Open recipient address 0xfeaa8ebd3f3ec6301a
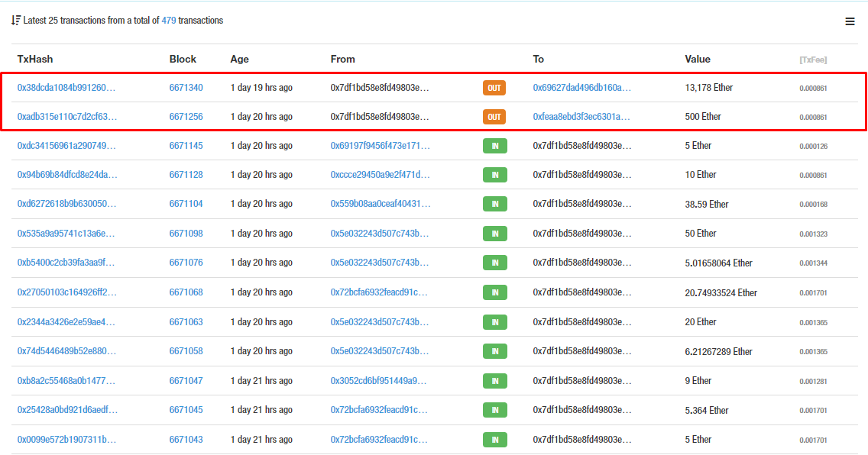Viewport: 868px width, 455px height. (x=581, y=117)
